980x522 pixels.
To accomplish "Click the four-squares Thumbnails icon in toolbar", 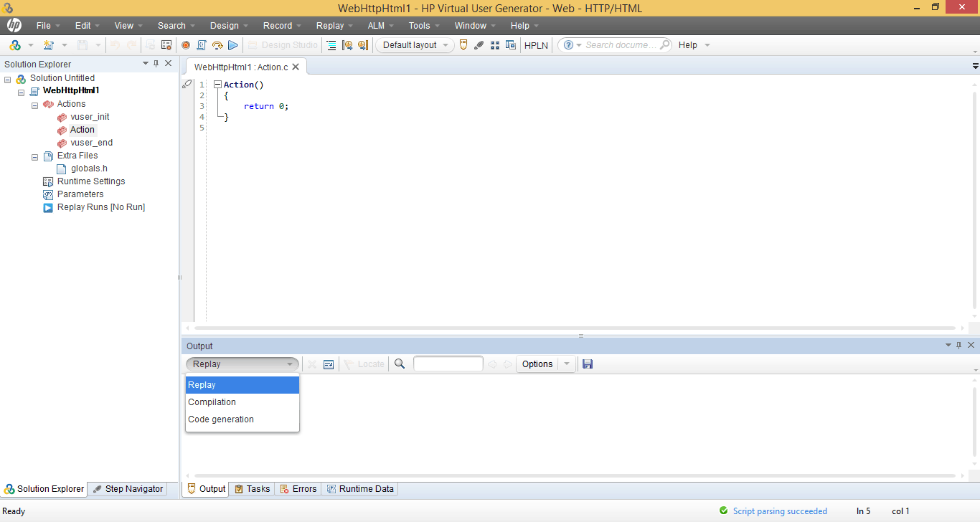I will pos(495,45).
